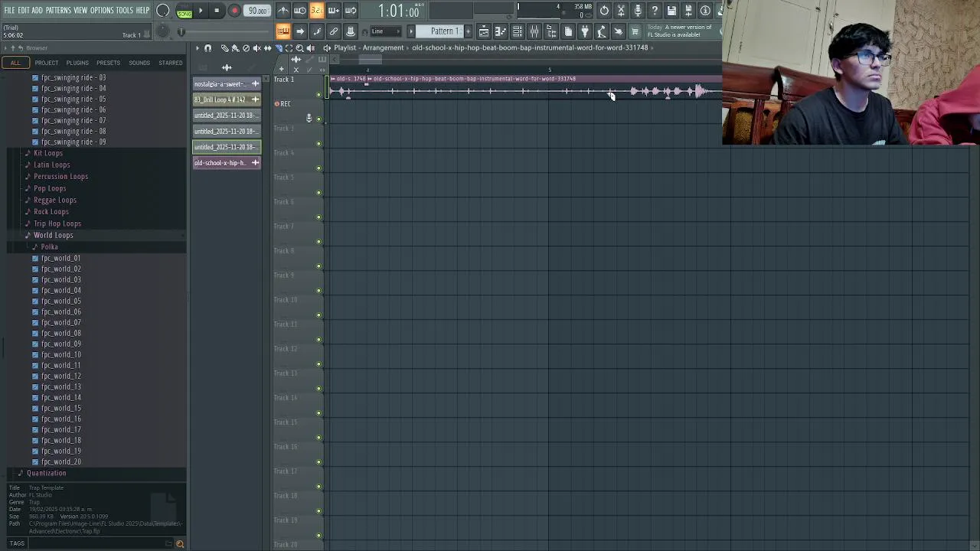Click the question mark help icon
980x551 pixels.
[x=655, y=11]
